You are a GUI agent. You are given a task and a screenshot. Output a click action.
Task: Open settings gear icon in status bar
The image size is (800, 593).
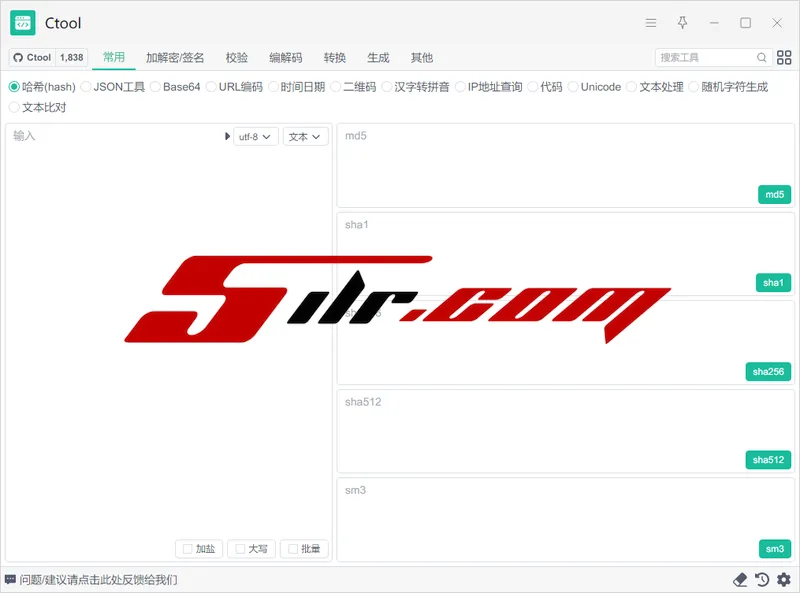pyautogui.click(x=784, y=580)
